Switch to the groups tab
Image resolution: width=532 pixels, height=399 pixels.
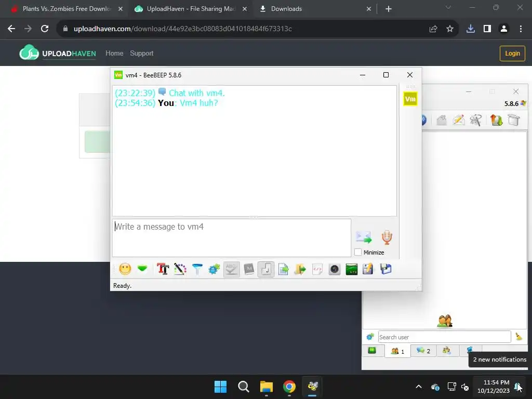pos(447,351)
